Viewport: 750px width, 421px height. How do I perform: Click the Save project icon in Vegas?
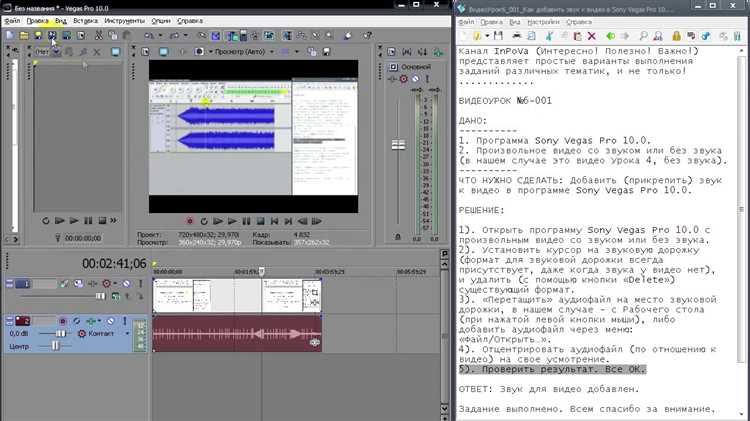[x=38, y=35]
